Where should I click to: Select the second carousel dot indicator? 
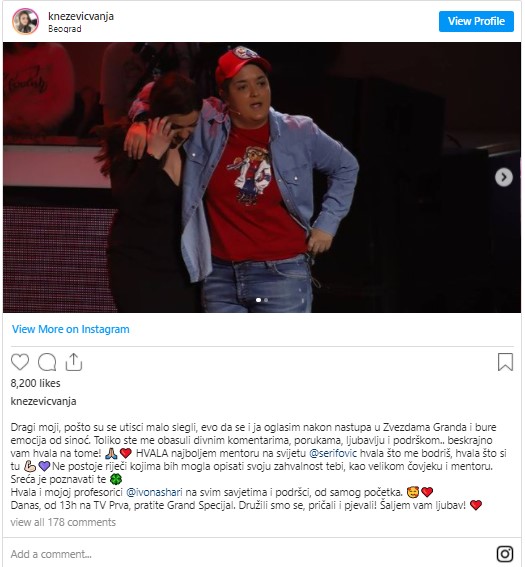pos(266,300)
